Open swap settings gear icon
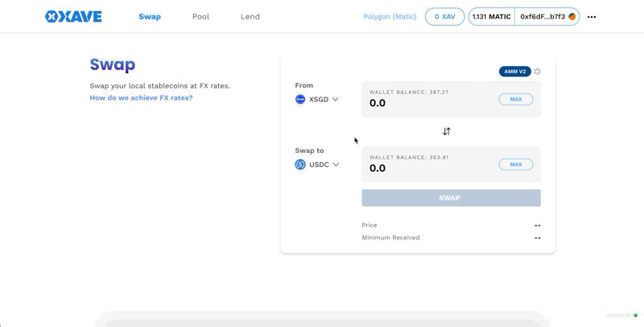The width and height of the screenshot is (644, 327). (538, 72)
